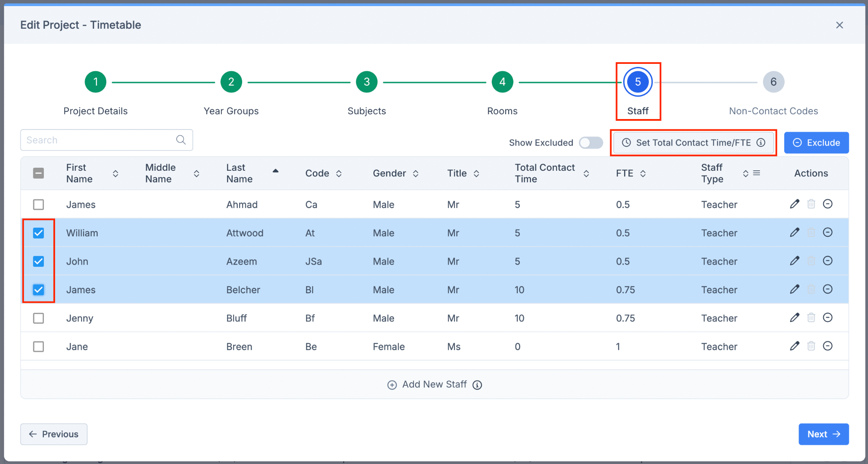Go to step 6 Non-Contact Codes
Viewport: 868px width, 464px height.
(773, 82)
